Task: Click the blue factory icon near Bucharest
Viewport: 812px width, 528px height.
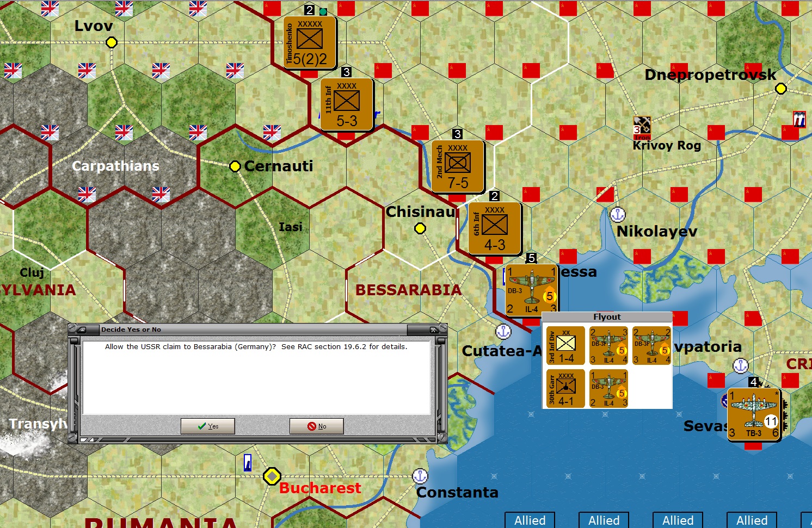Action: (248, 462)
